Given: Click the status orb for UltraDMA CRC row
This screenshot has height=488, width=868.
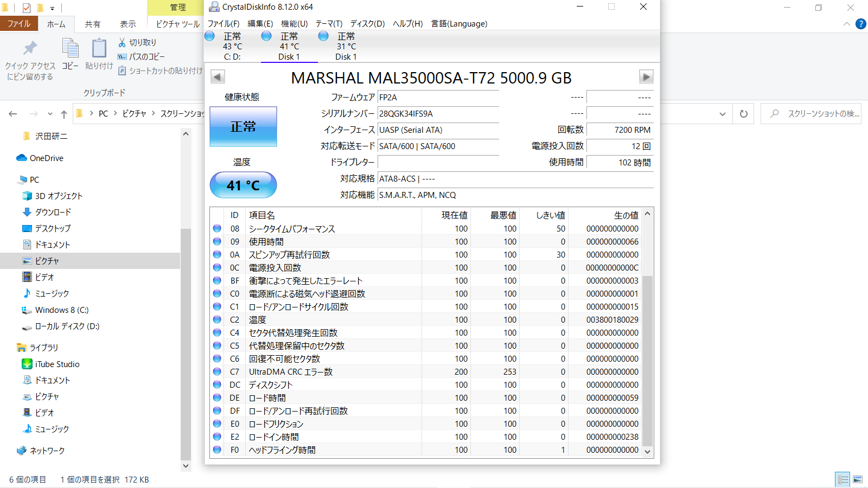Looking at the screenshot, I should pyautogui.click(x=217, y=372).
